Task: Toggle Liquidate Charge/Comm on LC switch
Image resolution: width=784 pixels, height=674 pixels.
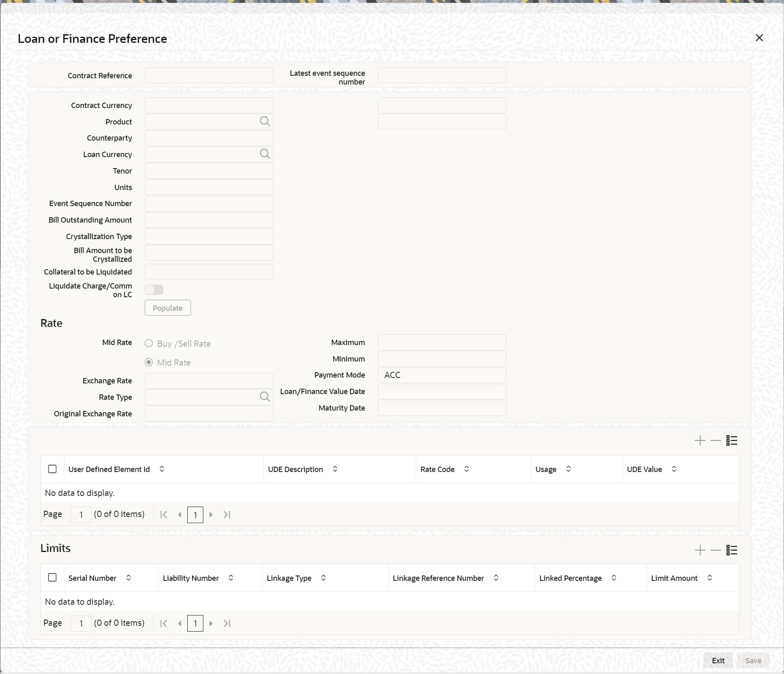Action: 154,290
